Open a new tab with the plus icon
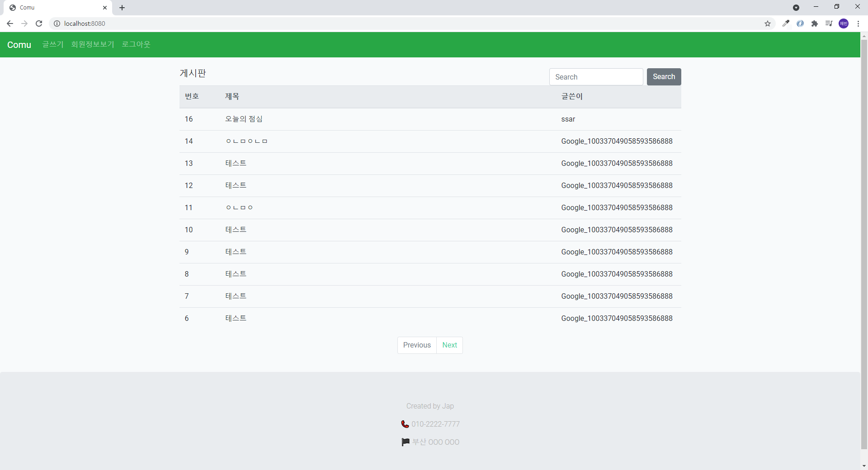The image size is (868, 470). point(122,8)
